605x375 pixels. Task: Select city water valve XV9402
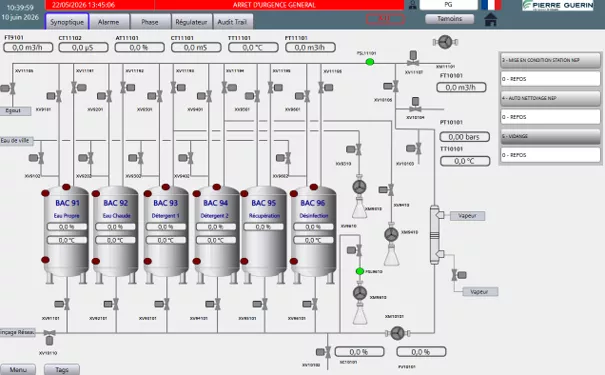pyautogui.click(x=186, y=158)
